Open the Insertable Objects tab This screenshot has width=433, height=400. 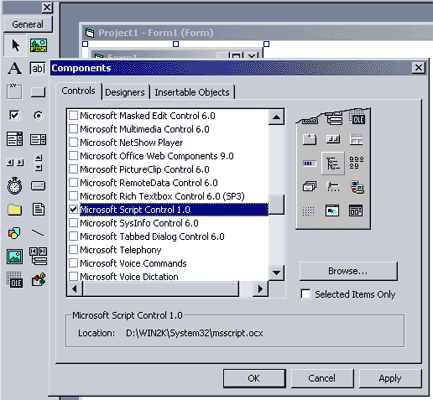tap(192, 92)
